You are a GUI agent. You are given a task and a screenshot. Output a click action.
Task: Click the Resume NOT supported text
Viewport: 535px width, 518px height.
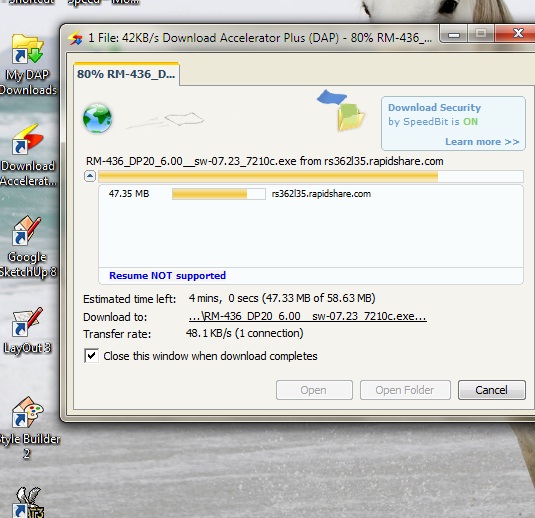(x=168, y=275)
